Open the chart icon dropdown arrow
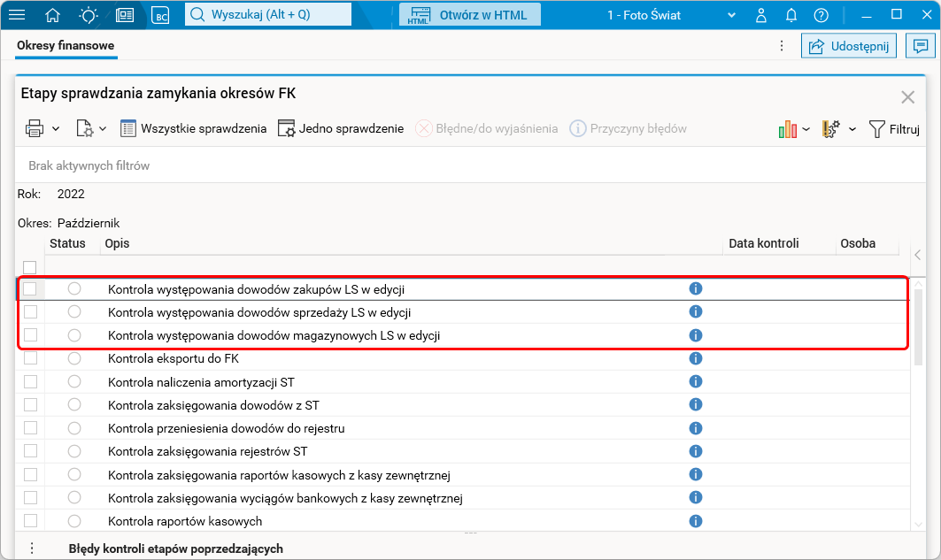The image size is (941, 560). (806, 129)
